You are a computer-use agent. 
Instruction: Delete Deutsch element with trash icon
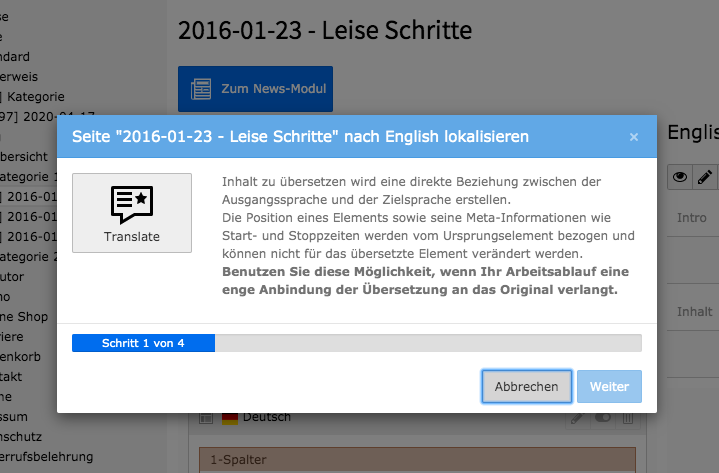click(x=628, y=418)
